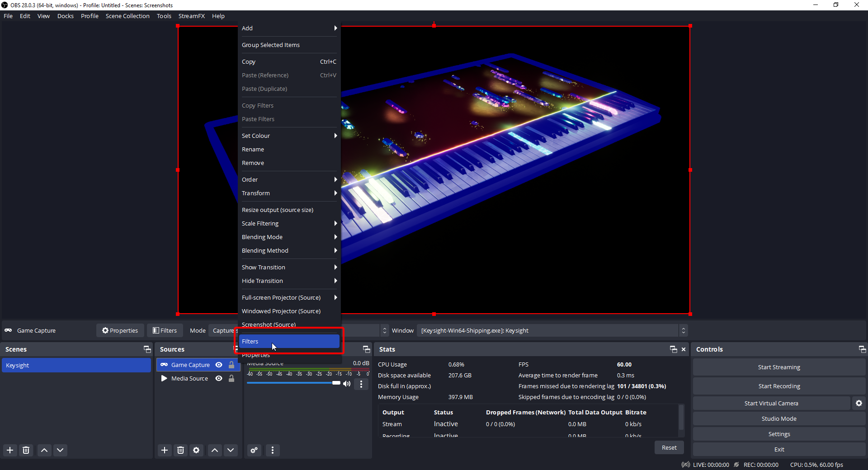868x470 pixels.
Task: Click Start Virtual Camera
Action: (771, 403)
